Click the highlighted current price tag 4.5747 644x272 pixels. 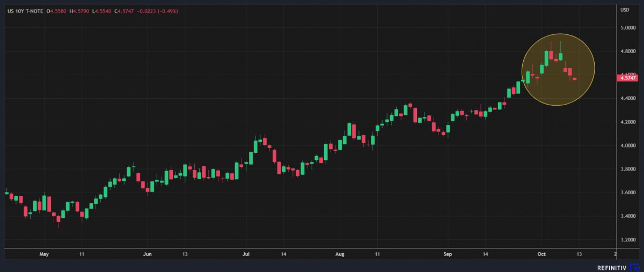point(627,78)
